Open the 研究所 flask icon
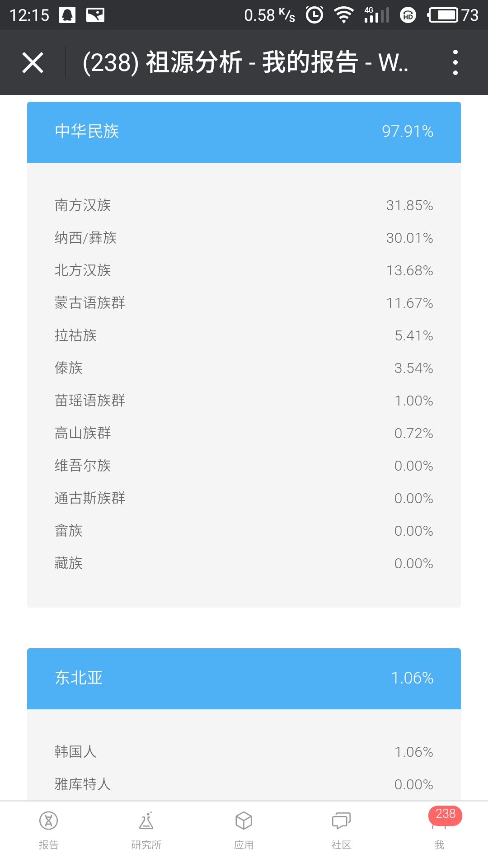Viewport: 488px width, 868px height. (146, 821)
